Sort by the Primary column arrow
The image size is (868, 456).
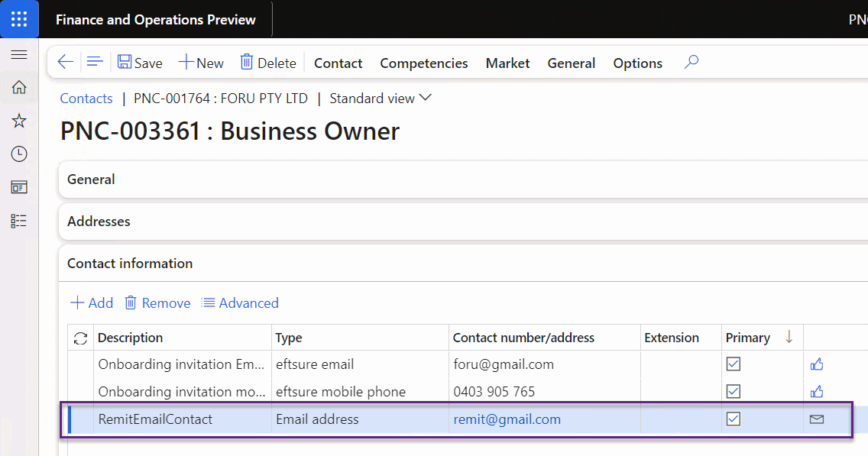coord(789,337)
